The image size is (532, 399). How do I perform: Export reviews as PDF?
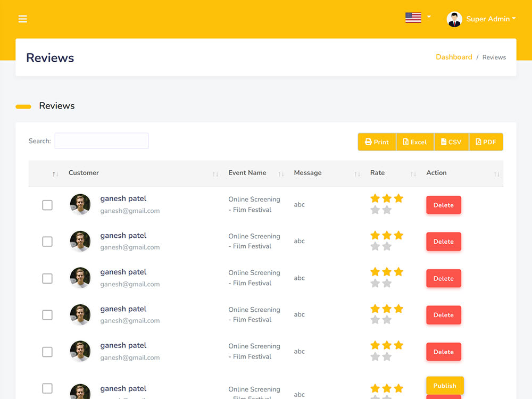486,142
